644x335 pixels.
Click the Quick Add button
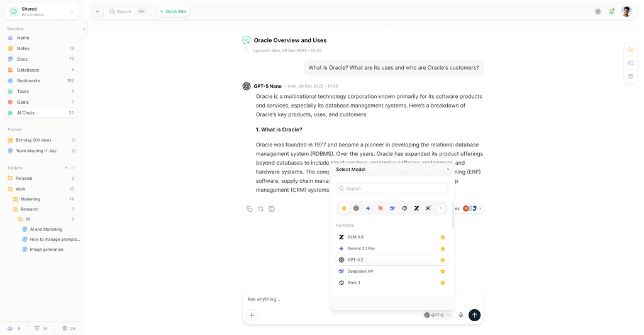tap(173, 11)
